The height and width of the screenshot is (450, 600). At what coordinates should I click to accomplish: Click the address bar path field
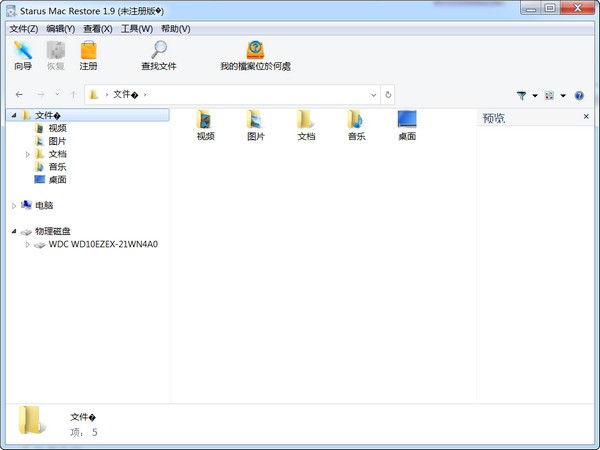click(232, 95)
